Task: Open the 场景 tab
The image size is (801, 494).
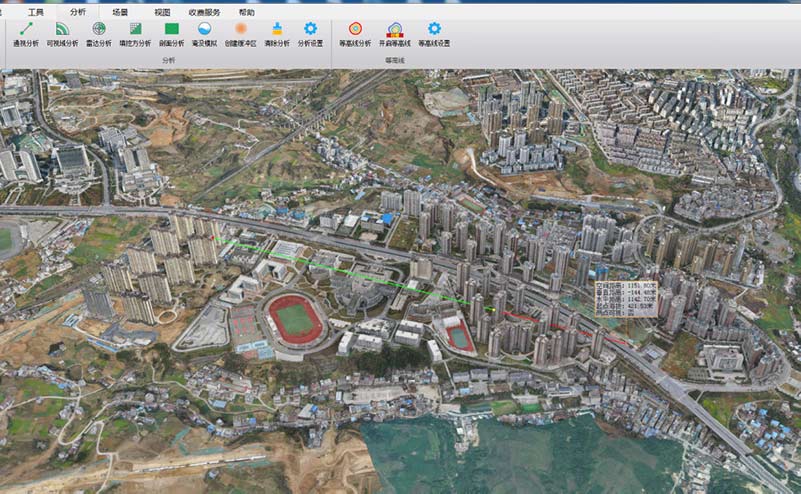Action: click(x=120, y=12)
